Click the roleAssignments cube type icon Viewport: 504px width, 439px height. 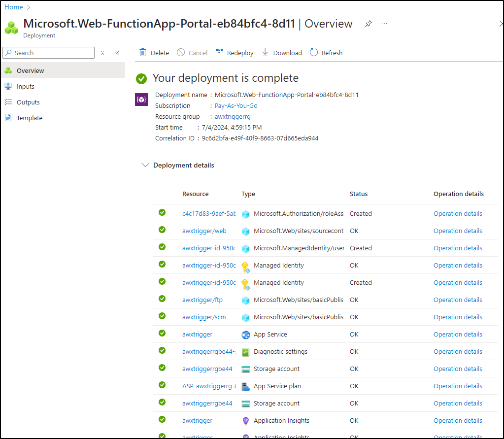245,214
